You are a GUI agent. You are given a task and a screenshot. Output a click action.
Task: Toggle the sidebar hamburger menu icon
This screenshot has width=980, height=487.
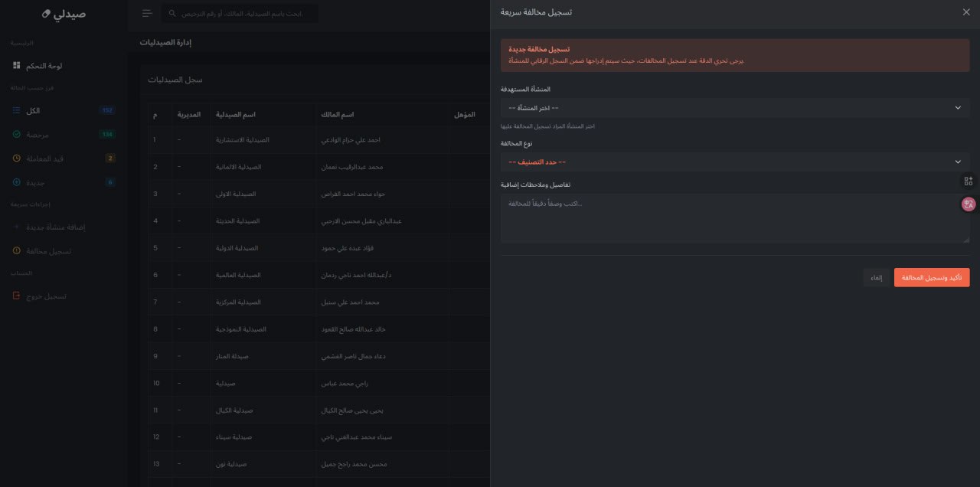147,14
